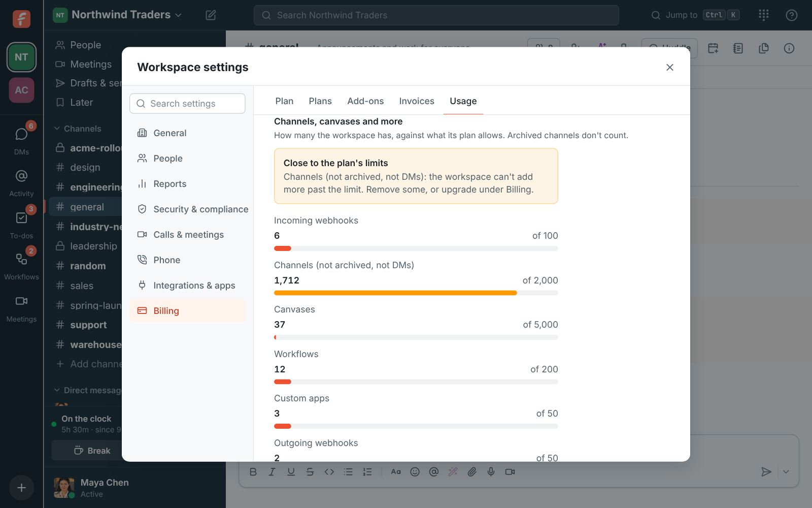Click the channel calendar icon in header
This screenshot has width=812, height=508.
713,48
